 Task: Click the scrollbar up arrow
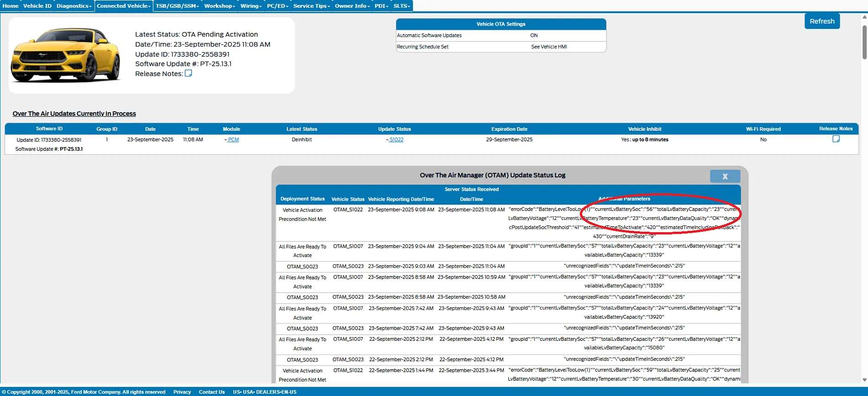(x=864, y=17)
